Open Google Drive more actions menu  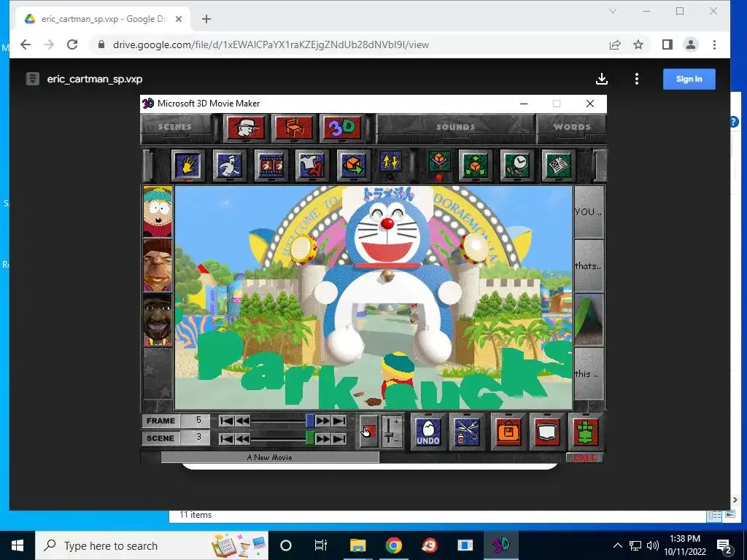pos(637,79)
